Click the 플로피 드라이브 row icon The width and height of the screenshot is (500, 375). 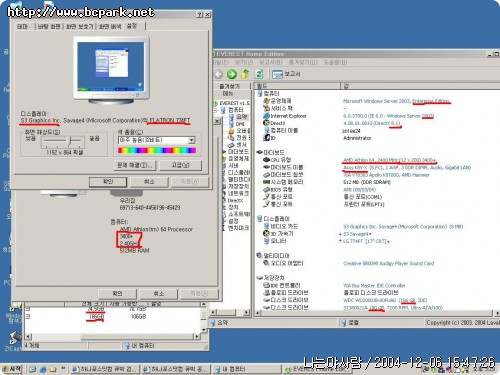(266, 293)
